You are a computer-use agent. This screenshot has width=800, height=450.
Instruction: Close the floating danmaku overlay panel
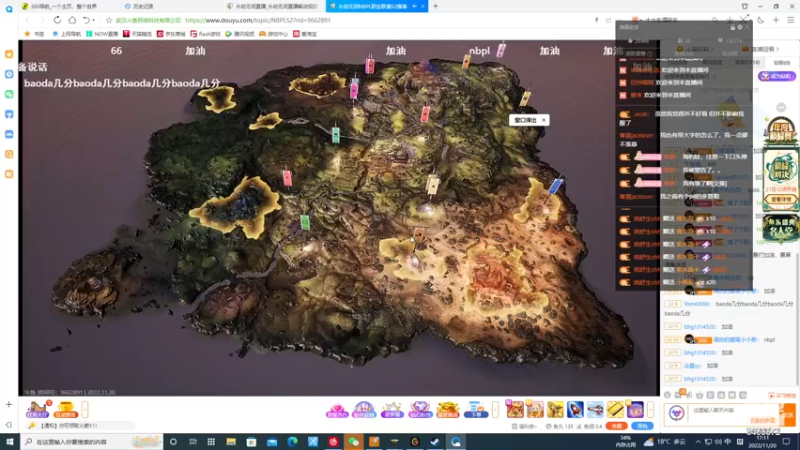pos(747,27)
